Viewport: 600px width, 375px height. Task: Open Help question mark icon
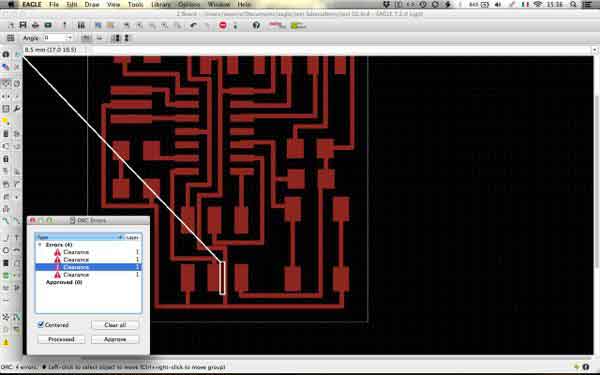(256, 25)
